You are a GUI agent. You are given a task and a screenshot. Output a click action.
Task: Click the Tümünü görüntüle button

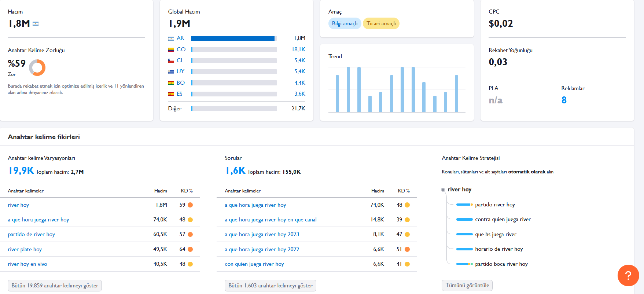(467, 285)
